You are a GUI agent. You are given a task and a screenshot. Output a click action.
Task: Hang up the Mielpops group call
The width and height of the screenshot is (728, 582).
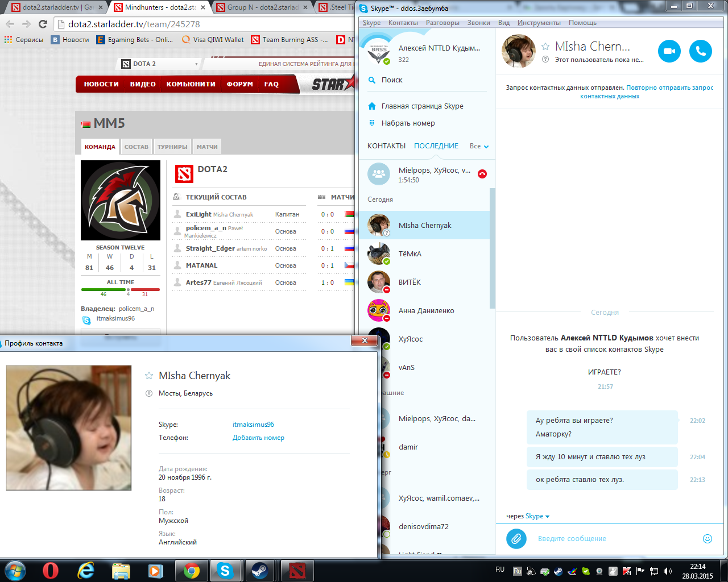coord(482,174)
